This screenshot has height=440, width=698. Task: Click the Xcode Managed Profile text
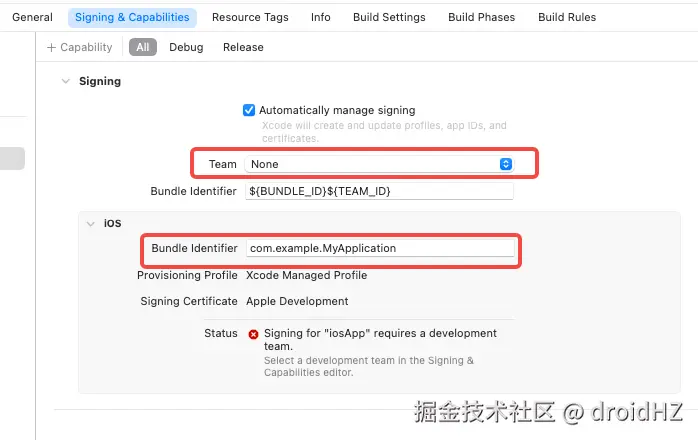307,275
